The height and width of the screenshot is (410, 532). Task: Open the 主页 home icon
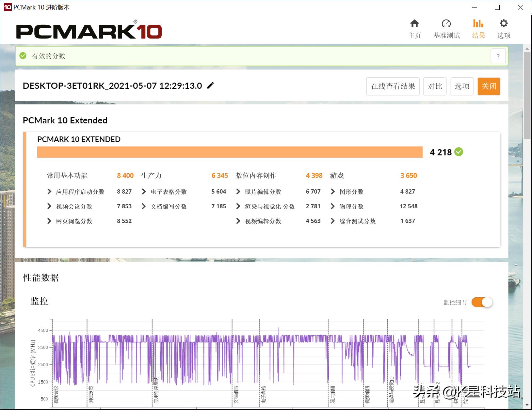[x=414, y=23]
